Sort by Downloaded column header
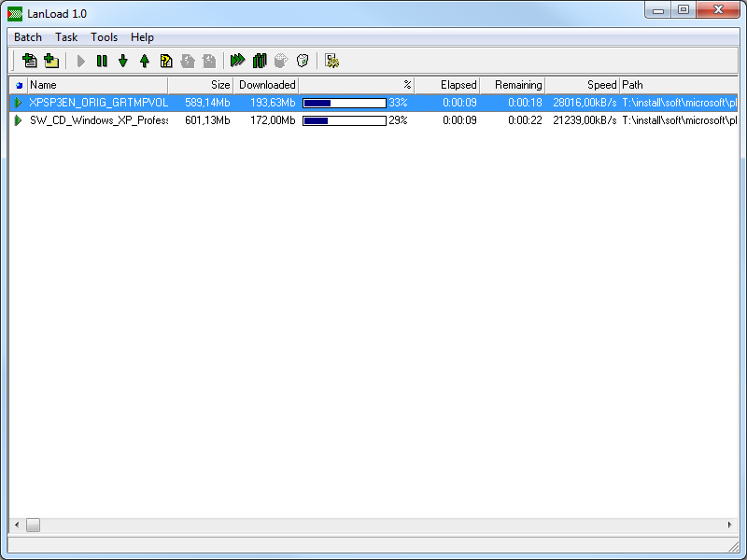This screenshot has height=560, width=747. point(266,85)
